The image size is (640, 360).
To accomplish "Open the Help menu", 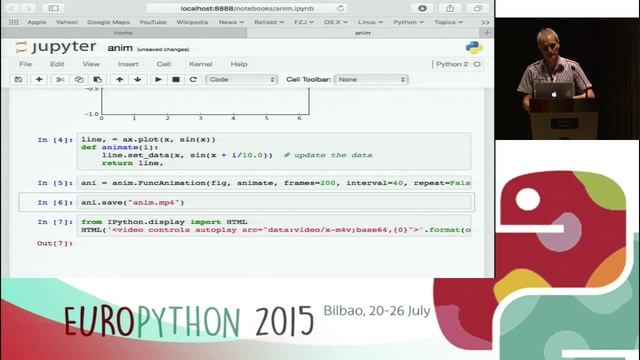I will pos(239,64).
